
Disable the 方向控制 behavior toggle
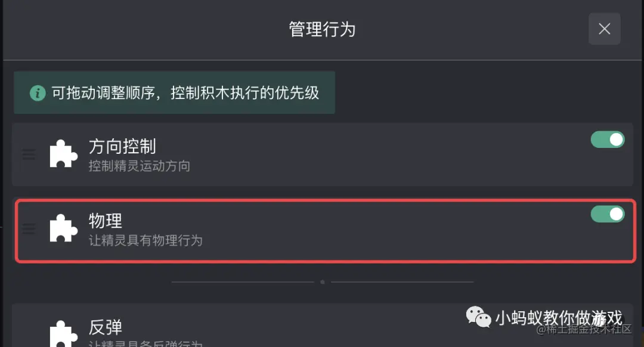(x=608, y=139)
